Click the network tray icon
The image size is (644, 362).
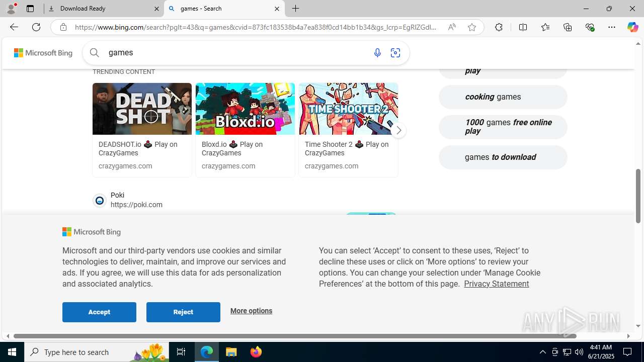pos(567,352)
